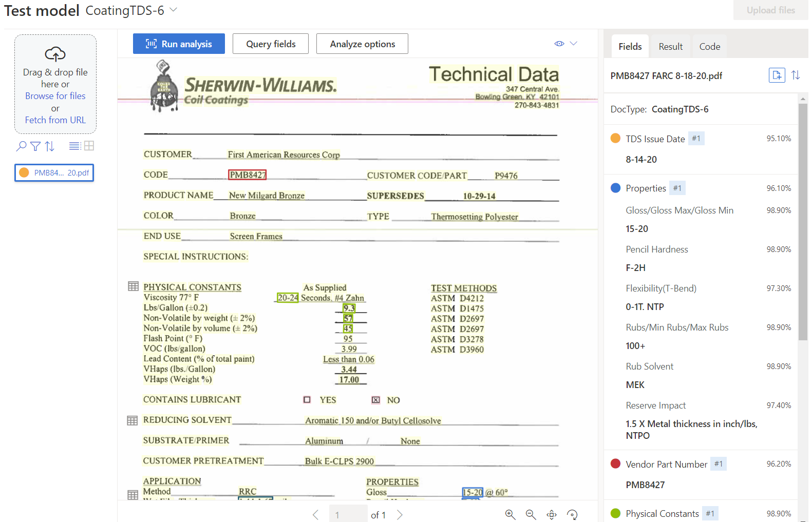Switch file list to grid view
This screenshot has width=812, height=522.
89,146
